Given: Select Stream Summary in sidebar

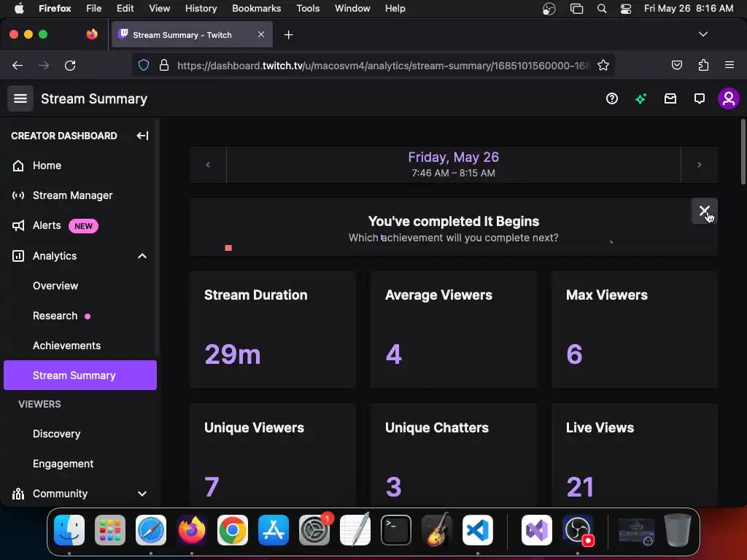Looking at the screenshot, I should 80,376.
